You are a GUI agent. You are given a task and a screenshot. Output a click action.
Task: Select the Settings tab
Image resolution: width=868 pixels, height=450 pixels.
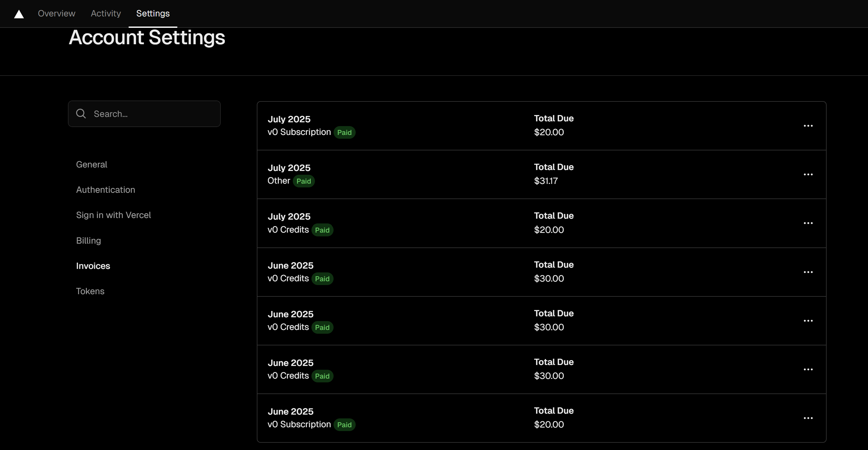(x=153, y=14)
